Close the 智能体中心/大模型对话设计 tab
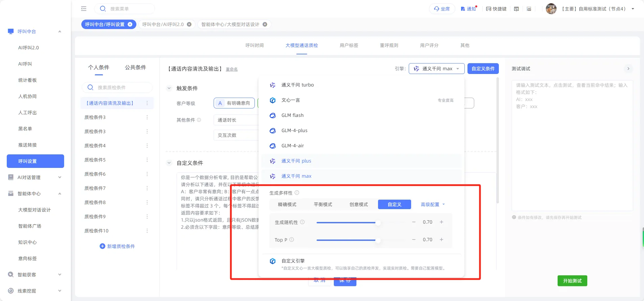 pyautogui.click(x=265, y=24)
